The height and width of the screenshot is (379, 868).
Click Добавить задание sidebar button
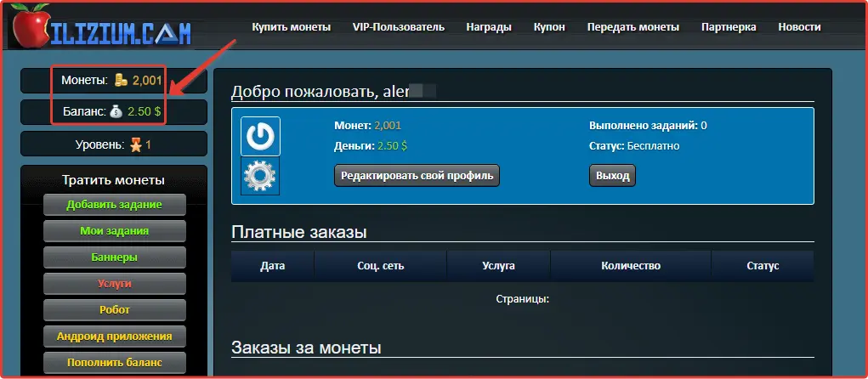[115, 205]
